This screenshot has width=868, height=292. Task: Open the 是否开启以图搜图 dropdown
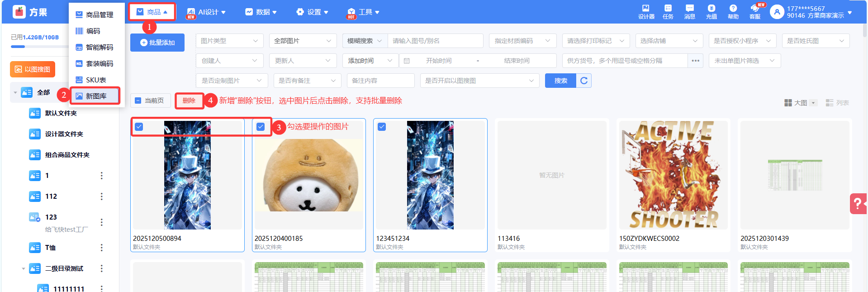(480, 81)
